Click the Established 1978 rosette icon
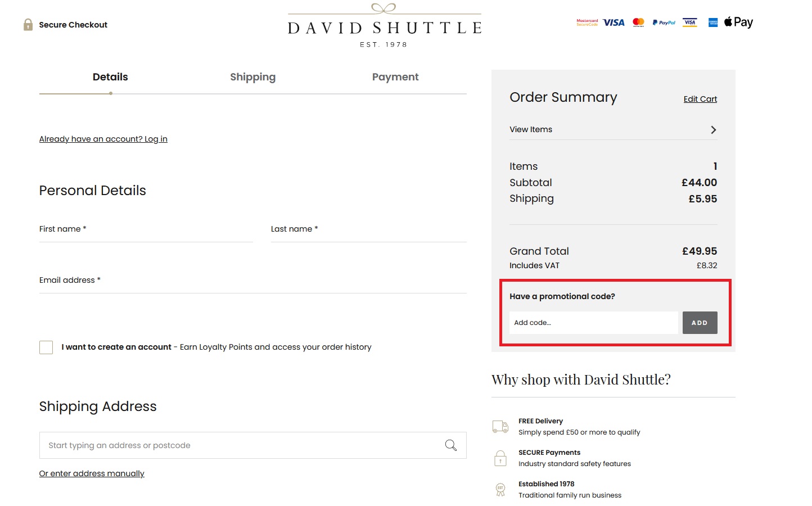This screenshot has width=812, height=506. (x=500, y=490)
